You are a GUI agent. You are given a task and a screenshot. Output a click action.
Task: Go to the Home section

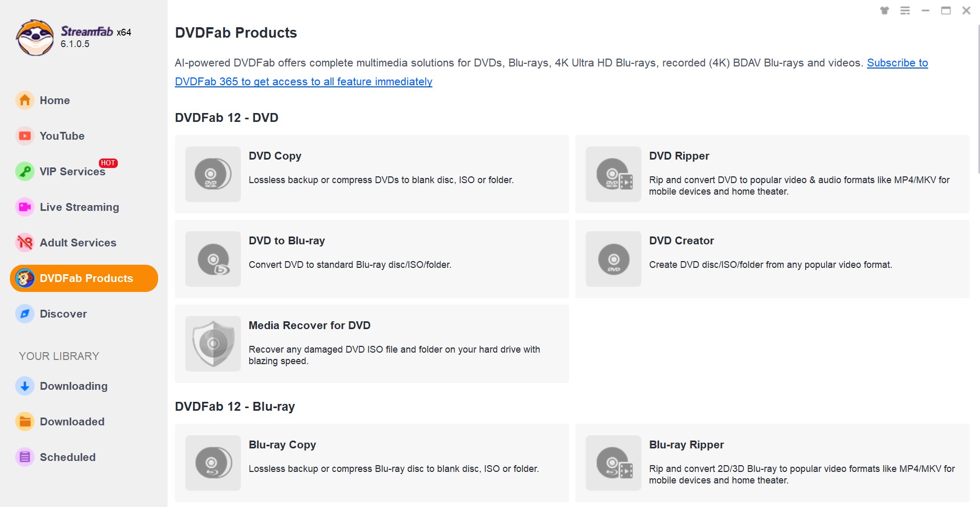84,100
